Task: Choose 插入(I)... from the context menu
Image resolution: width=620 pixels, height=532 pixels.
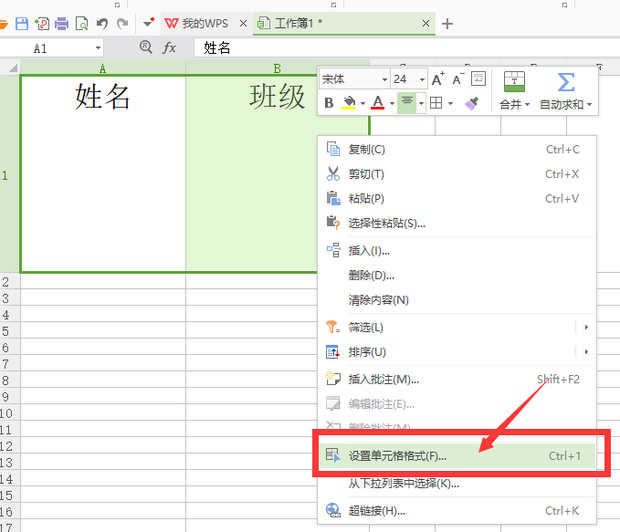Action: click(x=457, y=251)
